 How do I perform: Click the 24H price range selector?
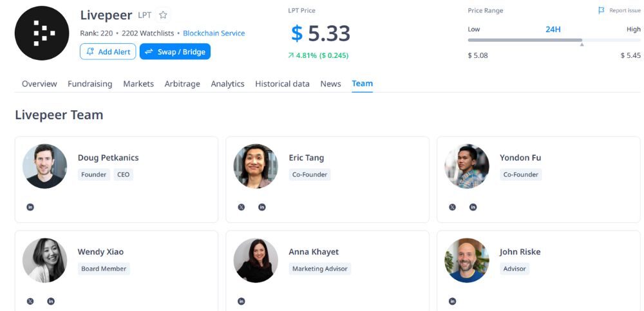pyautogui.click(x=553, y=30)
